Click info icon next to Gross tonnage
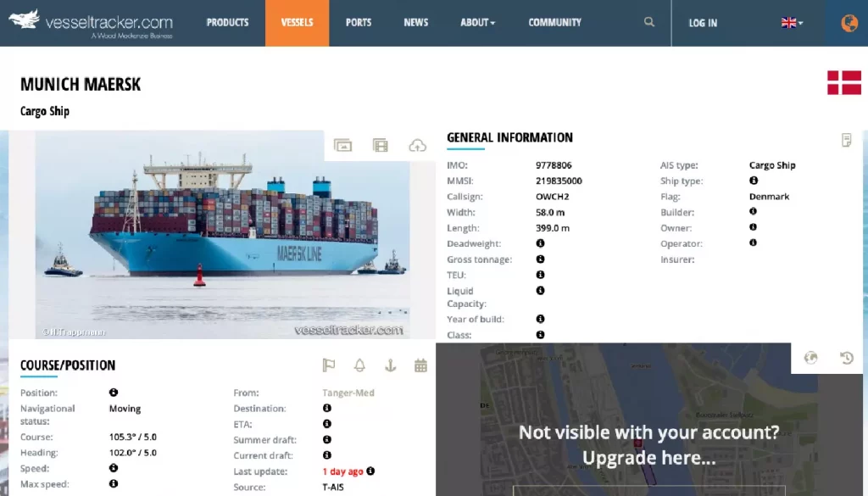868x496 pixels. [540, 259]
